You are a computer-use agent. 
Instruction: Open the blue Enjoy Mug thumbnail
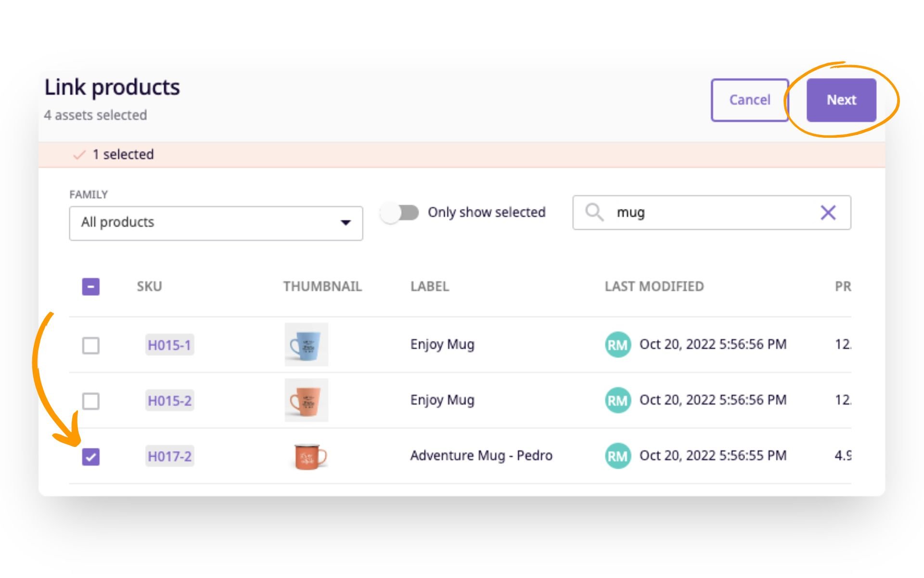(x=306, y=344)
